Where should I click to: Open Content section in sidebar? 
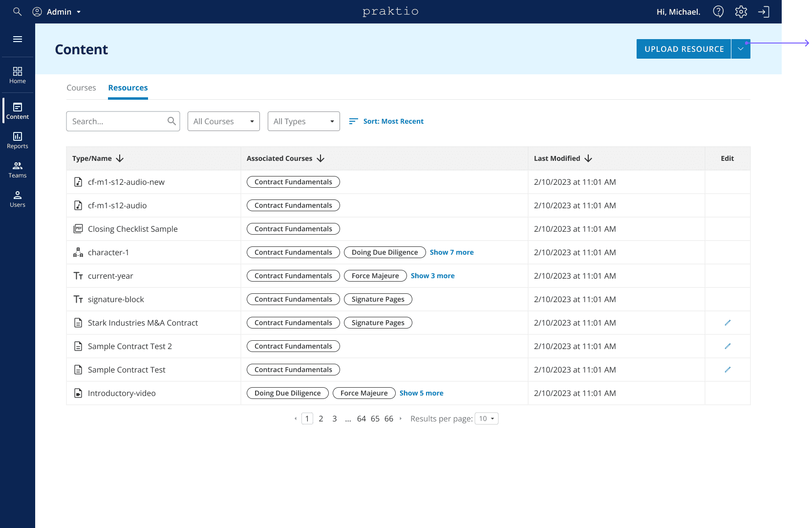[18, 111]
